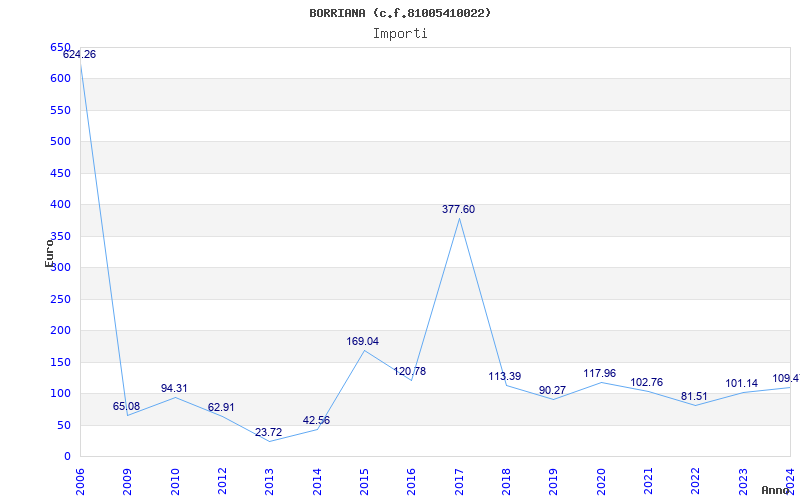Image resolution: width=800 pixels, height=500 pixels.
Task: Click the 2013 x-axis year label
Action: (270, 482)
